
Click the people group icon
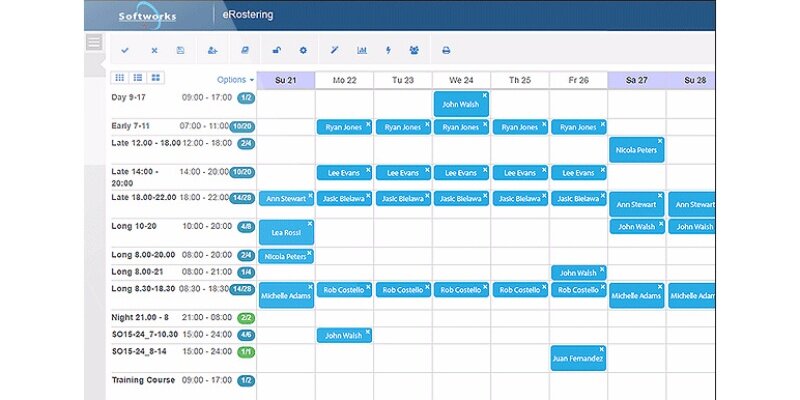[x=414, y=50]
